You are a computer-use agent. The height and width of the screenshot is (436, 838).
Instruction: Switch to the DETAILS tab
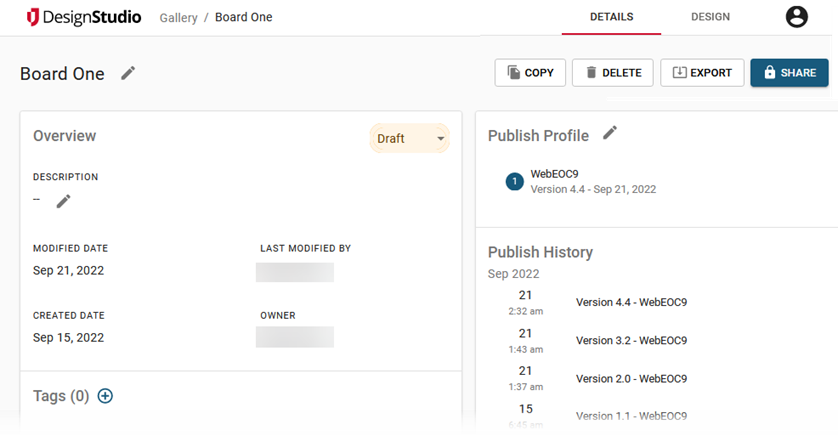pos(611,17)
